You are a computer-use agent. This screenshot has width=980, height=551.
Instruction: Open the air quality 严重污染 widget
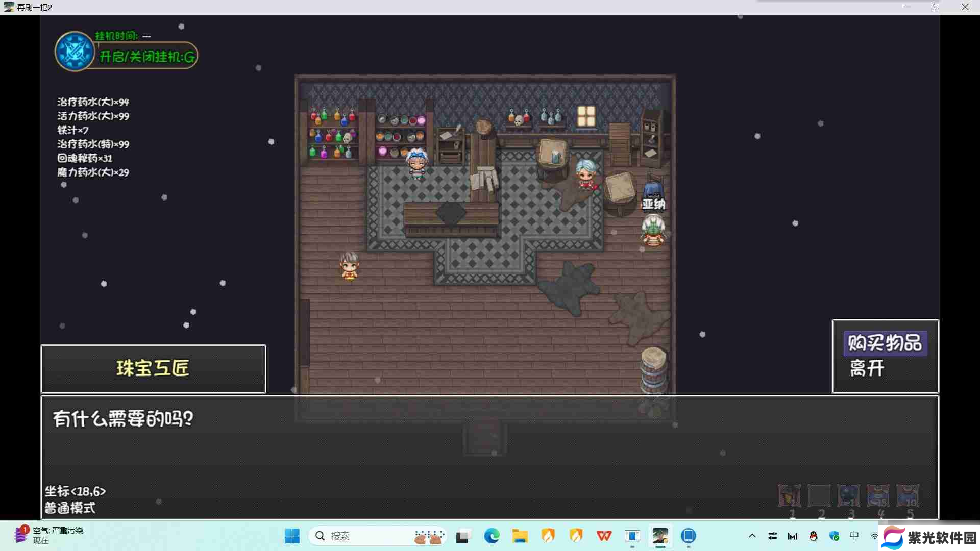click(x=50, y=535)
